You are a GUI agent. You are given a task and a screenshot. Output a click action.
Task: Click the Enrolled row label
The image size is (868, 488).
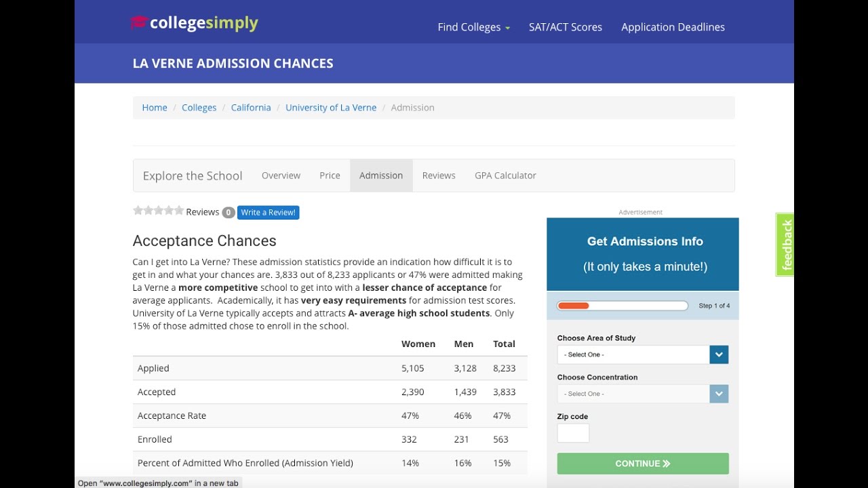coord(155,440)
